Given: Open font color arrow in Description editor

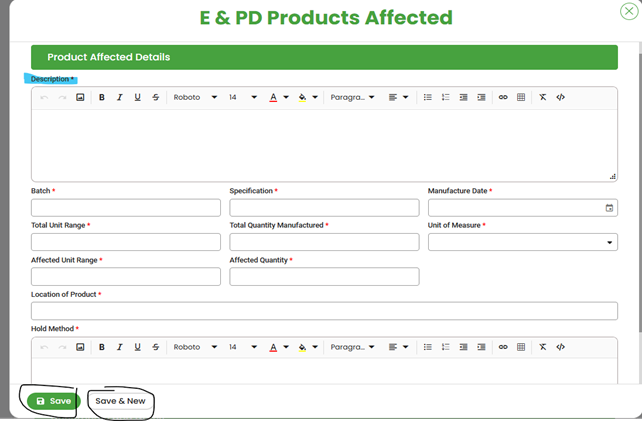Looking at the screenshot, I should (x=286, y=97).
